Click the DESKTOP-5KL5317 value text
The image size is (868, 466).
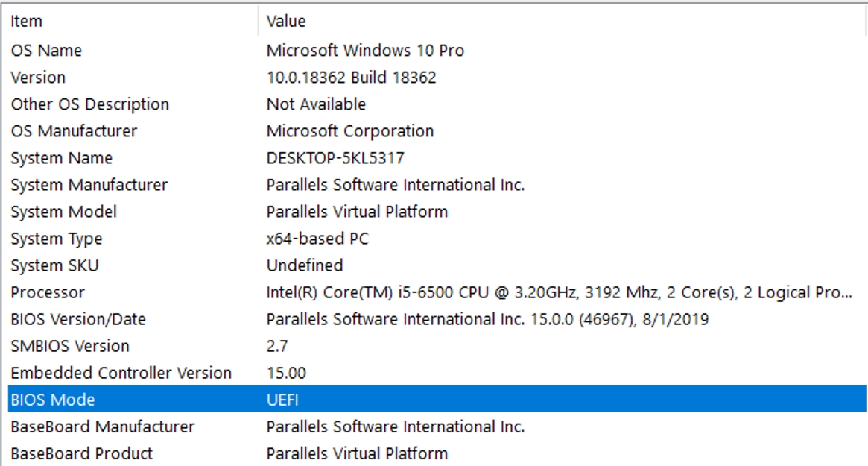tap(336, 158)
